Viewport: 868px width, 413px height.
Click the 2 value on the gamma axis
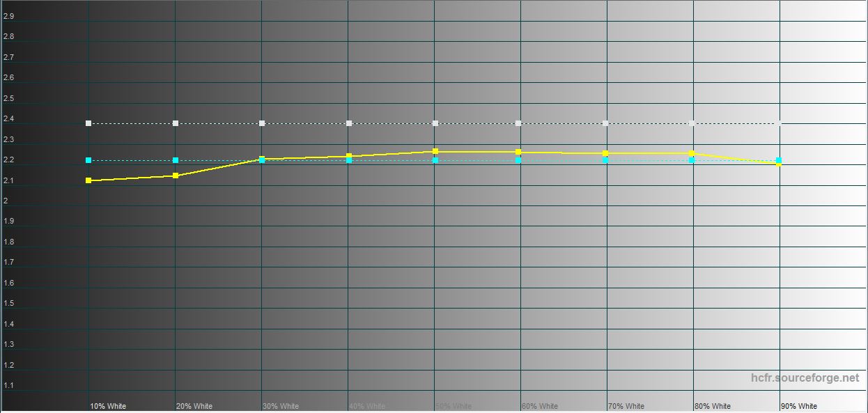click(x=6, y=201)
